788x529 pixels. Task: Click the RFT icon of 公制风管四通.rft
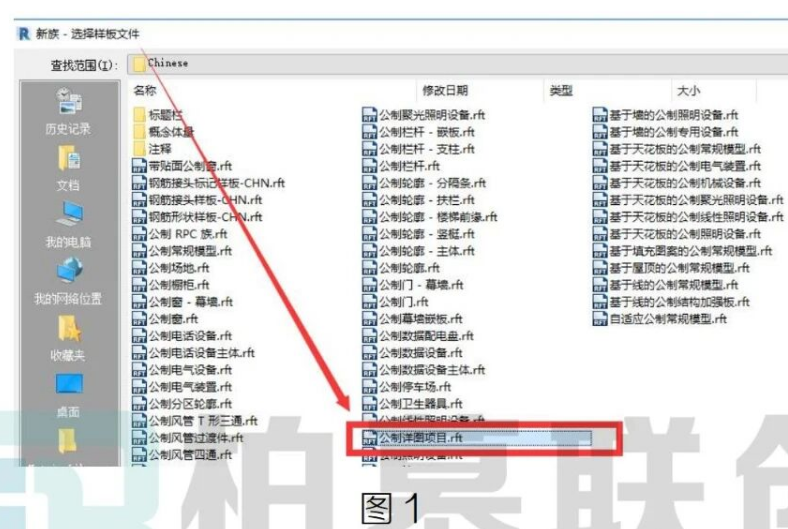[x=139, y=455]
